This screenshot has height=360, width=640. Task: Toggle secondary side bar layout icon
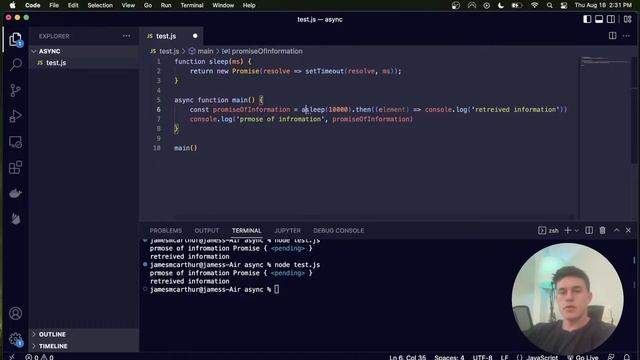(611, 19)
